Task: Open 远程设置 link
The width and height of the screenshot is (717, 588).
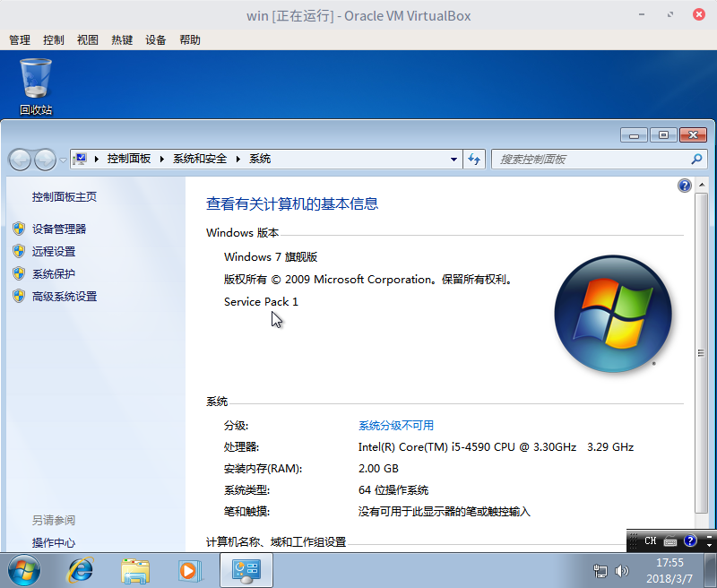Action: 54,251
